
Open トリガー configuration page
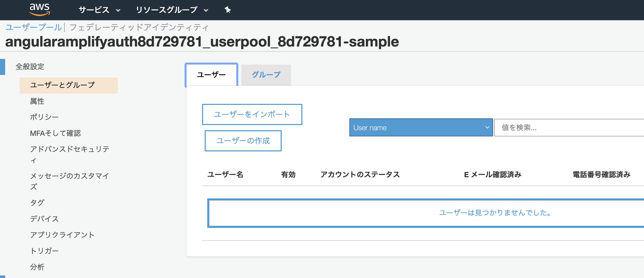44,250
